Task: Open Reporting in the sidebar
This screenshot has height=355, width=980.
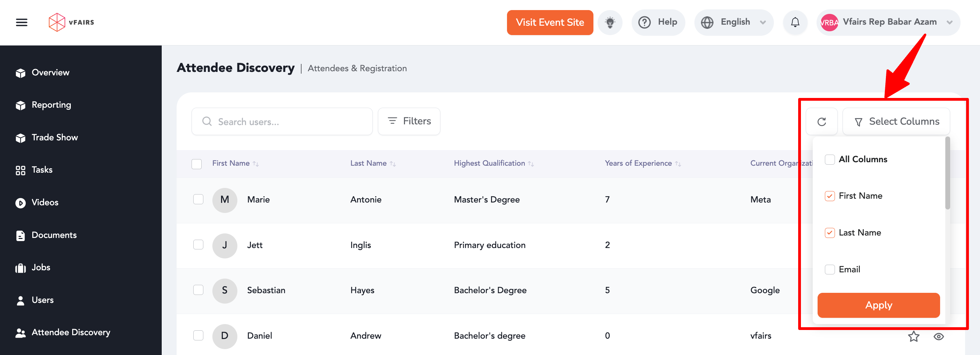Action: (x=51, y=105)
